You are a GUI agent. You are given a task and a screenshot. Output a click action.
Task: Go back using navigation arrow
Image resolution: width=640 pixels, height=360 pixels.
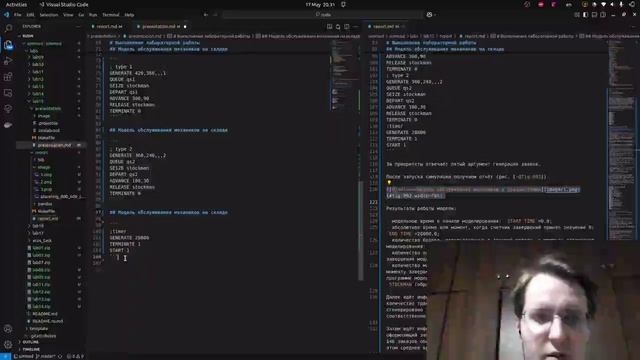(206, 15)
